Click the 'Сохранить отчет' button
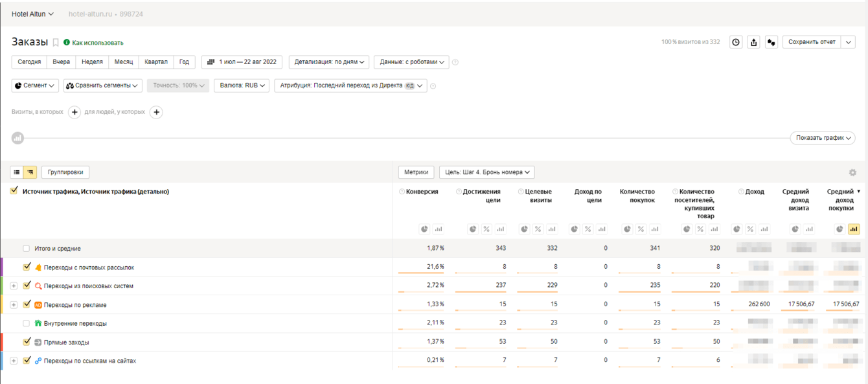The width and height of the screenshot is (868, 384). (x=812, y=42)
